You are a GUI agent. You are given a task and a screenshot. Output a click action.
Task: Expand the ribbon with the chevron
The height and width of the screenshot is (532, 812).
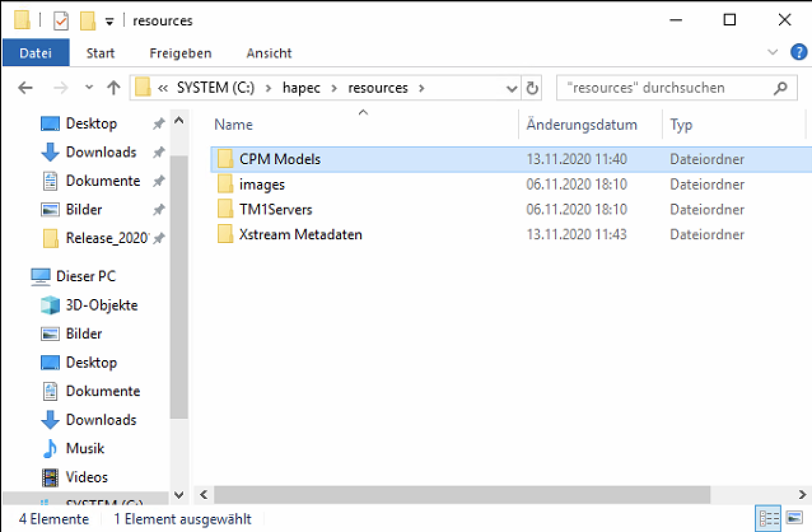pyautogui.click(x=773, y=53)
